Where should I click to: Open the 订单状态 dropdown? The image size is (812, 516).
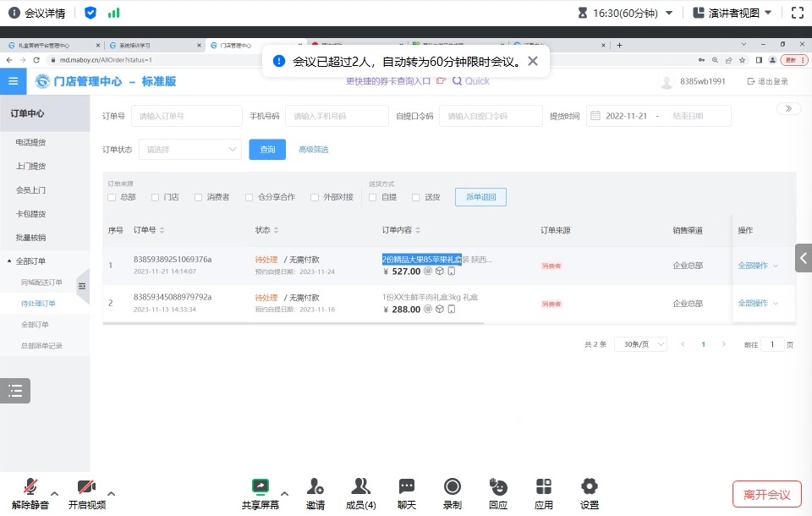(x=190, y=150)
